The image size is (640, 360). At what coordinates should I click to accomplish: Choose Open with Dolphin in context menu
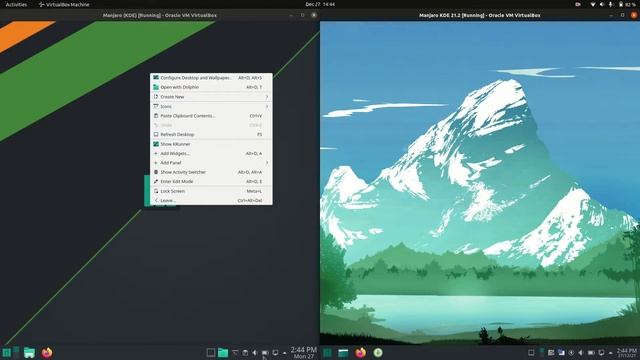(x=211, y=87)
